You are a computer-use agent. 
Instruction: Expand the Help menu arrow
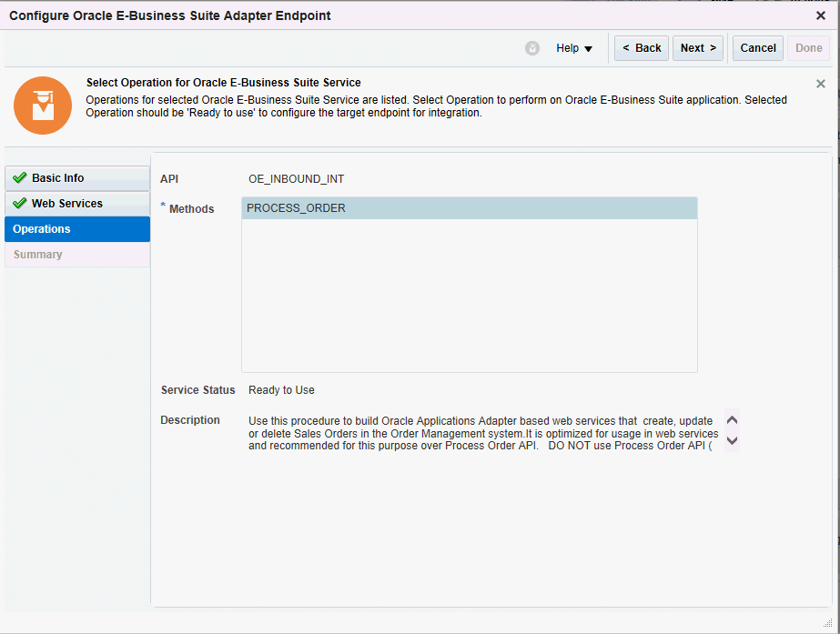pos(587,48)
